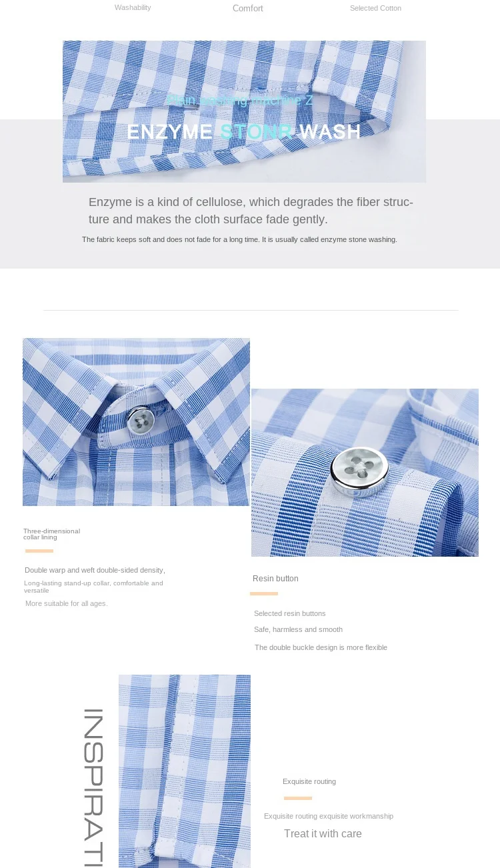Click the vertical INSPIRATI text
Viewport: 500px width, 868px height.
(93, 787)
